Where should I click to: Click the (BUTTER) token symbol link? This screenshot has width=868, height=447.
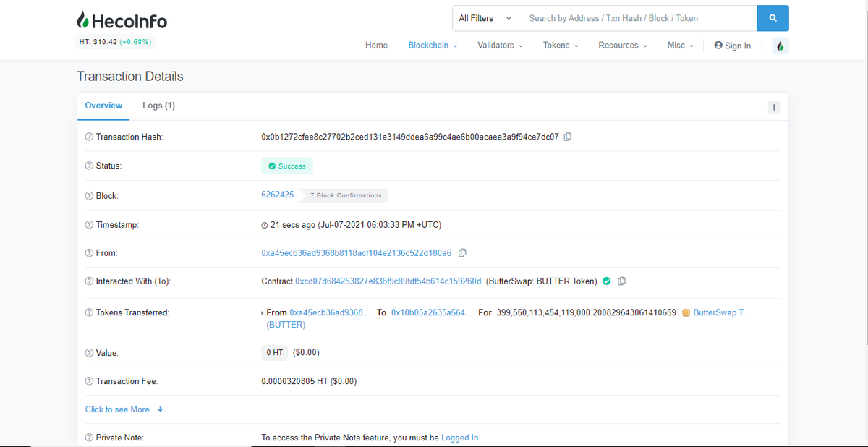[286, 325]
